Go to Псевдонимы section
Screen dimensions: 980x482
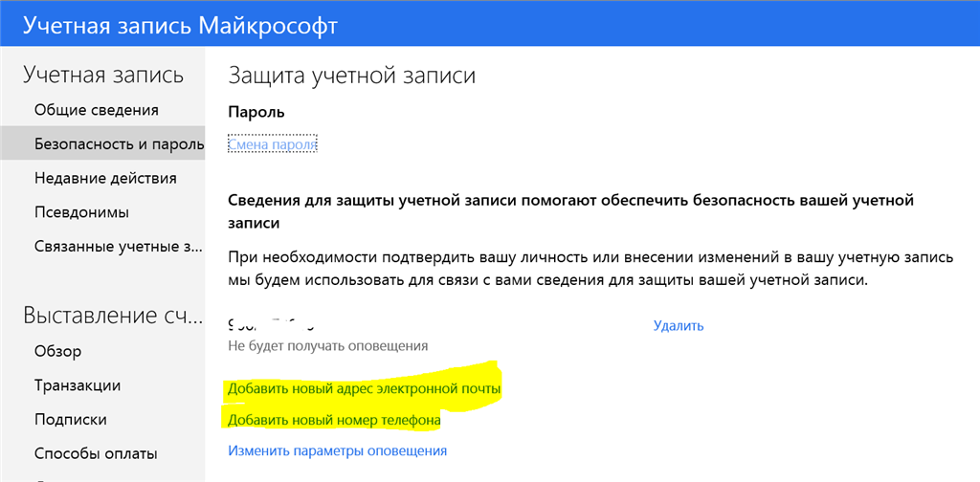[82, 212]
